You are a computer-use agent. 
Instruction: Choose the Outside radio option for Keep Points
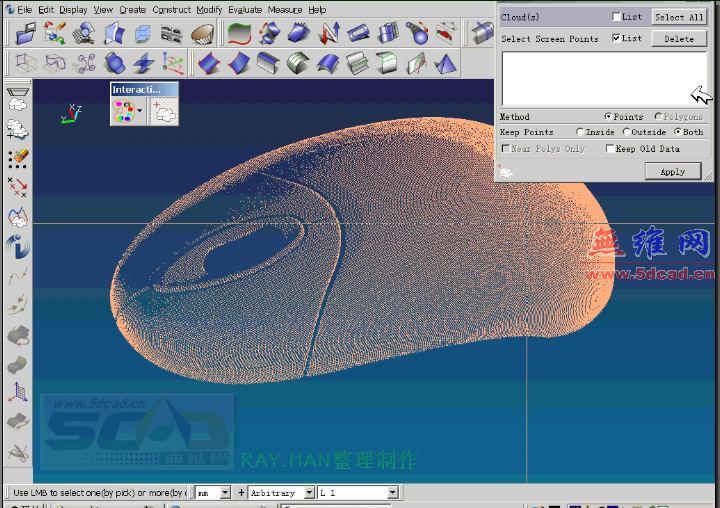click(x=626, y=132)
